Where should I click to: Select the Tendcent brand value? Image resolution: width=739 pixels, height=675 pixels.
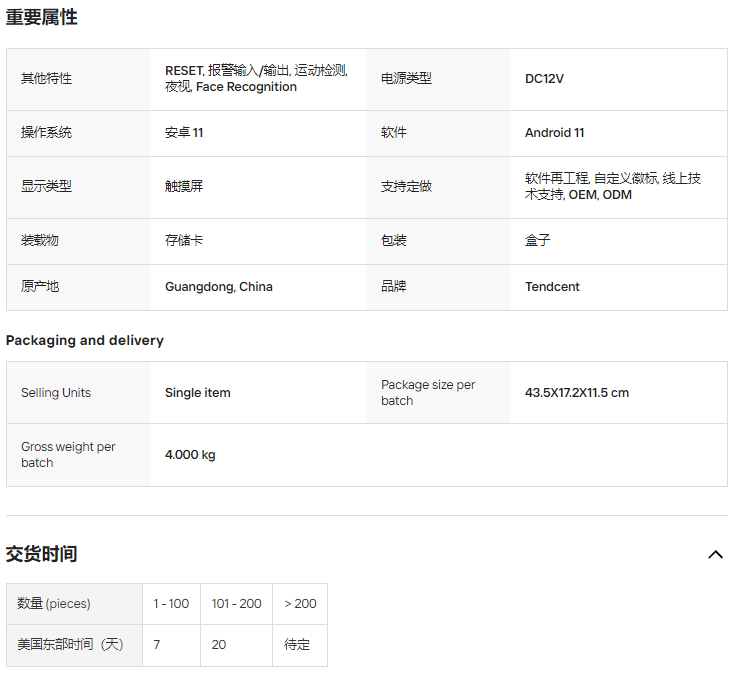(552, 287)
